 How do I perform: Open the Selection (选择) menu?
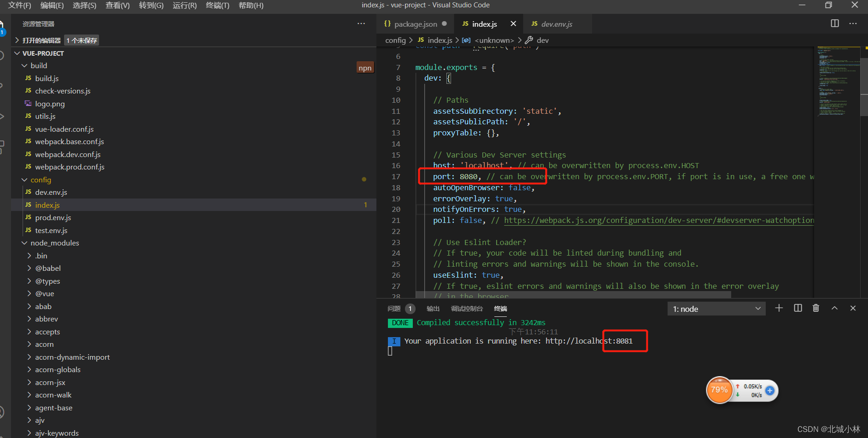tap(85, 6)
